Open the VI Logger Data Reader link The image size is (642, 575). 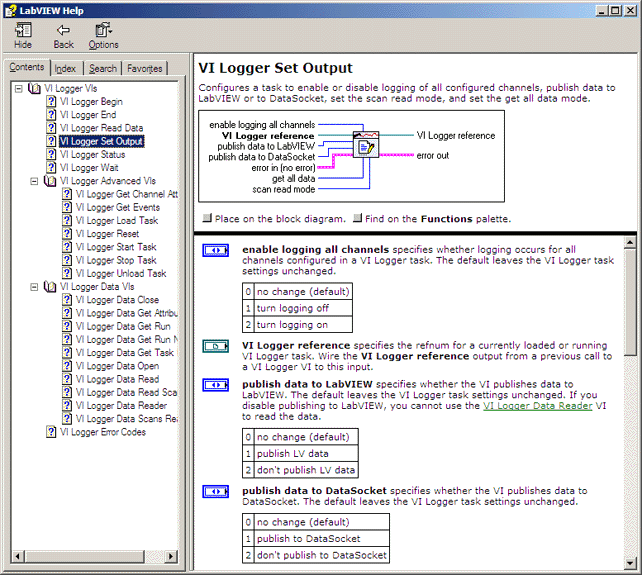(x=538, y=406)
